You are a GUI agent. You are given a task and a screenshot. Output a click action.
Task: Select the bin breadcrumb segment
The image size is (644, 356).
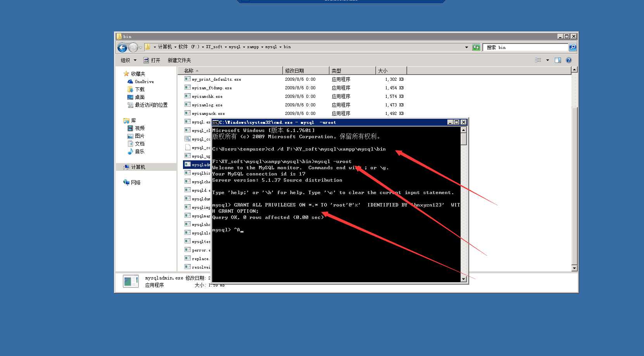click(287, 47)
